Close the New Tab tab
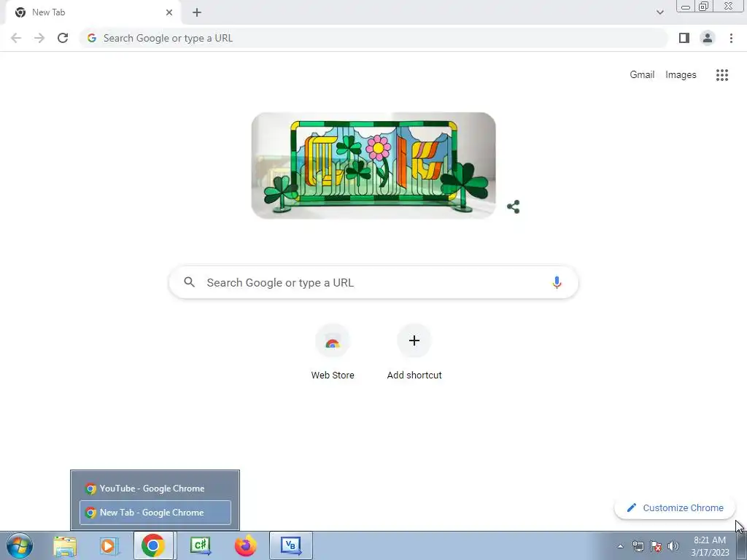The image size is (747, 560). pos(169,12)
